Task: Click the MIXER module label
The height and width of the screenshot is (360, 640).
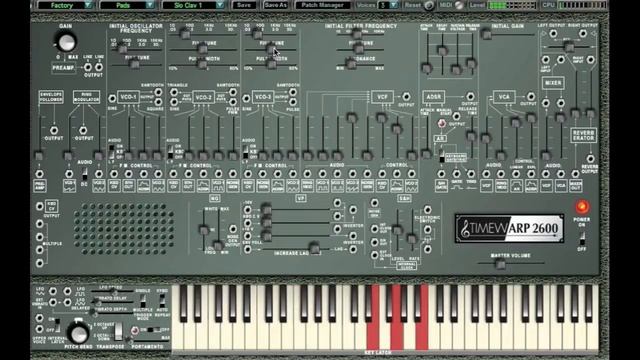Action: pos(553,83)
